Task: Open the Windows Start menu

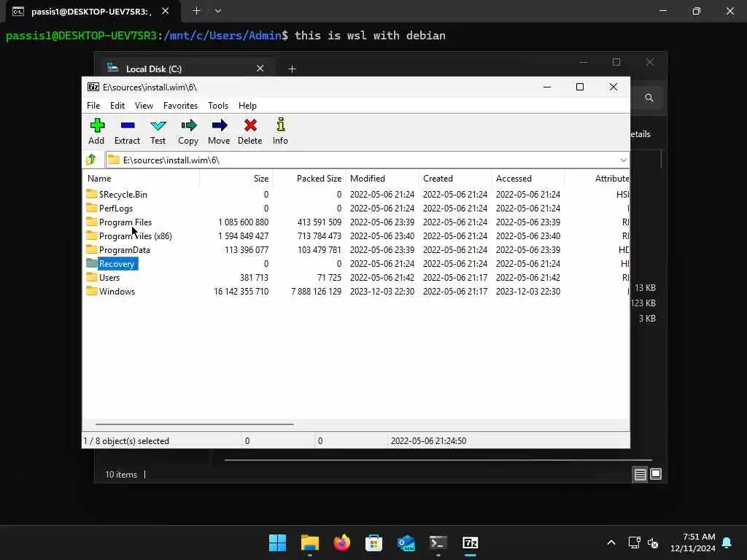Action: tap(277, 542)
